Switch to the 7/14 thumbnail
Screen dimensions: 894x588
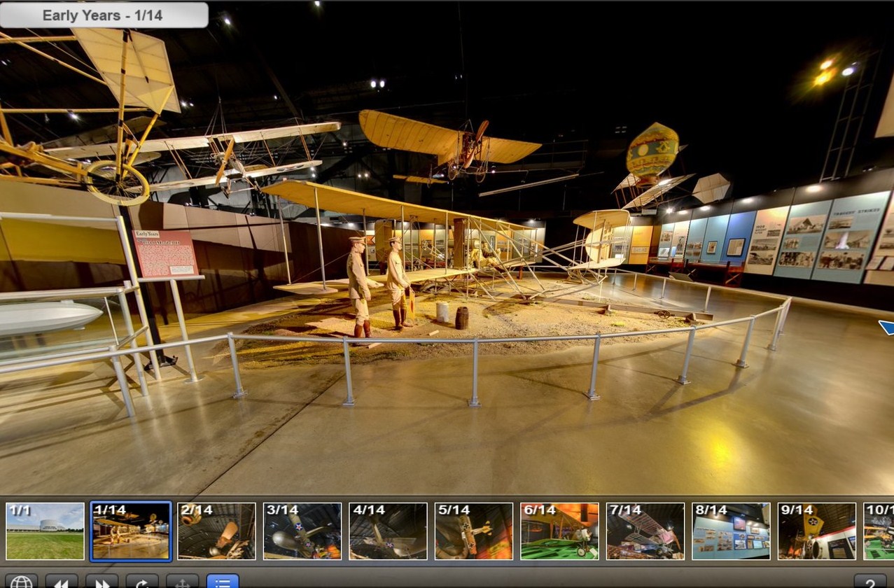(x=645, y=531)
